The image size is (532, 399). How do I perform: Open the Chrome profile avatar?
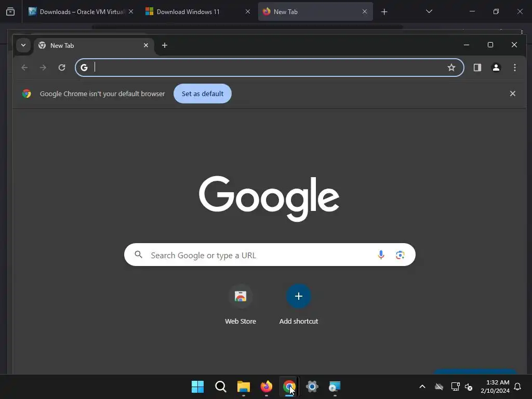click(x=496, y=68)
